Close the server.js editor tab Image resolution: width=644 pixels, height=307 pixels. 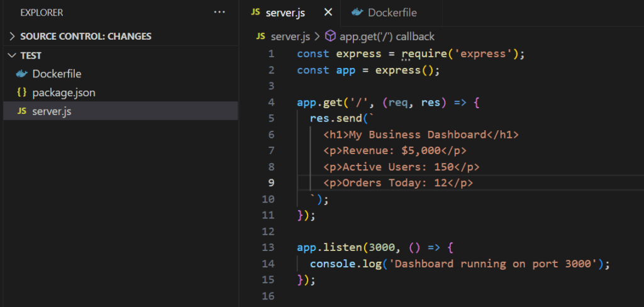tap(328, 13)
